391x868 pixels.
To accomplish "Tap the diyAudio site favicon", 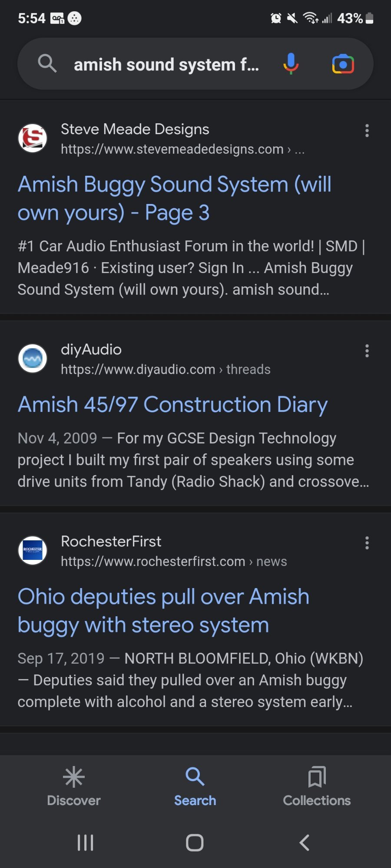I will click(x=33, y=359).
